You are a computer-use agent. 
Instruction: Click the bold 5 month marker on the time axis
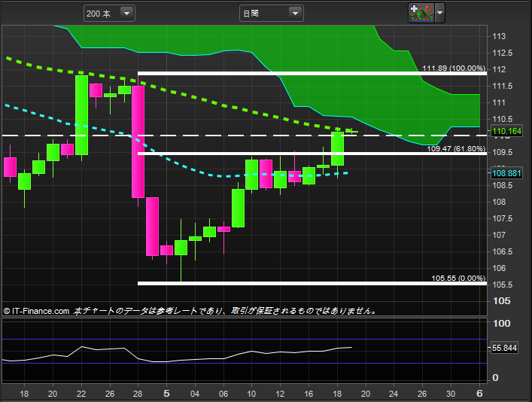pyautogui.click(x=166, y=394)
